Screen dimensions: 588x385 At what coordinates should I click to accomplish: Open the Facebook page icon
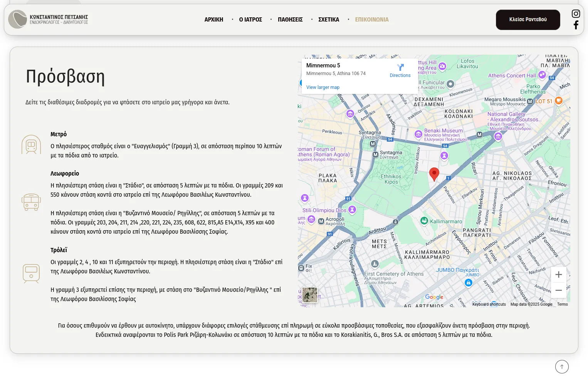pyautogui.click(x=576, y=25)
